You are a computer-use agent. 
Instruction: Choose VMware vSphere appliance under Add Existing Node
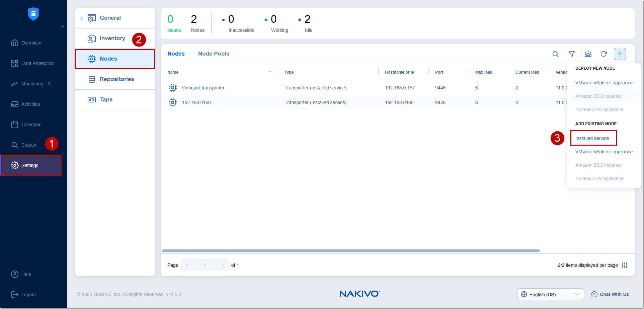tap(604, 152)
